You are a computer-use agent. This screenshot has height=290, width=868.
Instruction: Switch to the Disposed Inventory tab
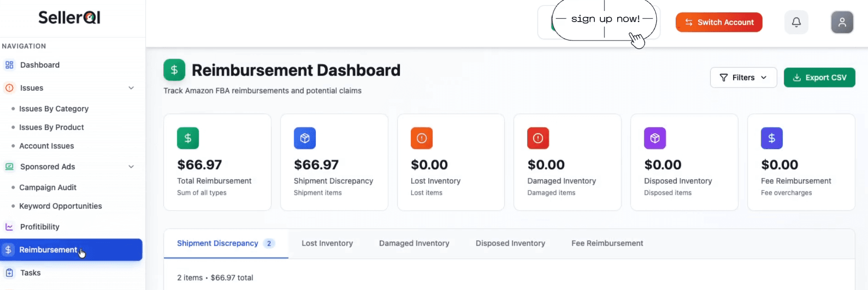(x=510, y=243)
